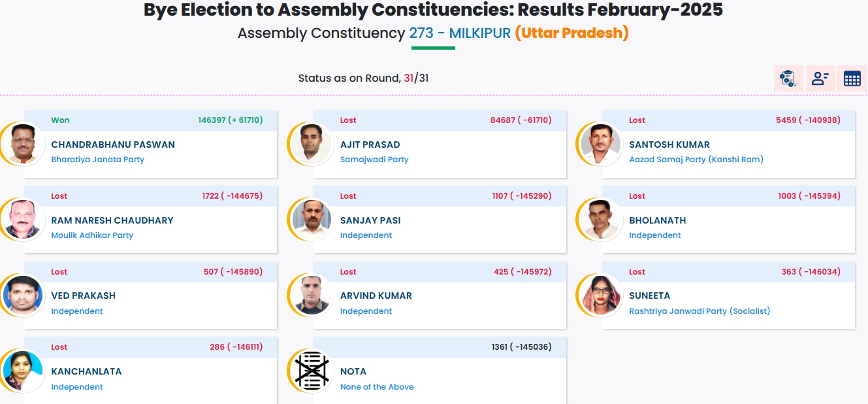Screen dimensions: 868x404
Task: Switch to table grid view icon
Action: pos(852,78)
